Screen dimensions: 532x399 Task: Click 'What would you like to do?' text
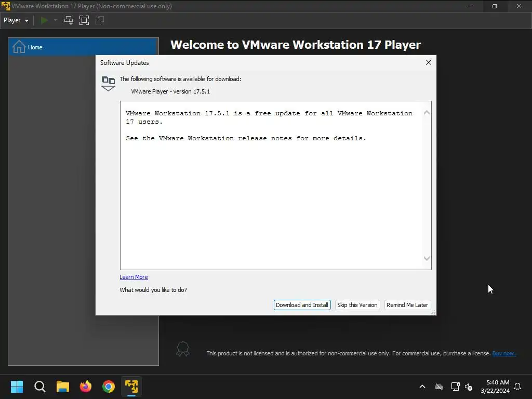click(x=153, y=290)
